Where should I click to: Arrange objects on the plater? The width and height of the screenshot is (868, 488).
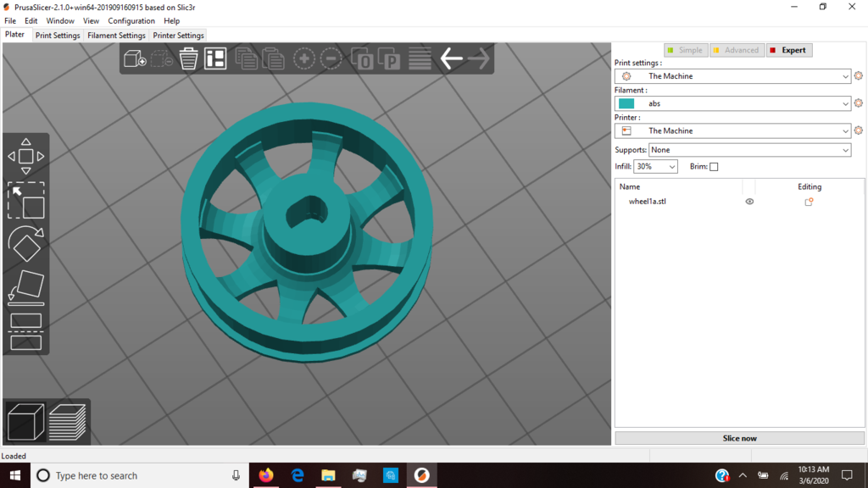[x=214, y=58]
